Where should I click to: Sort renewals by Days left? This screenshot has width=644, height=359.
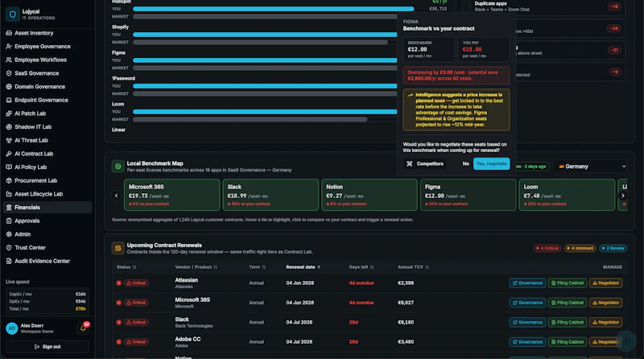[x=361, y=267]
